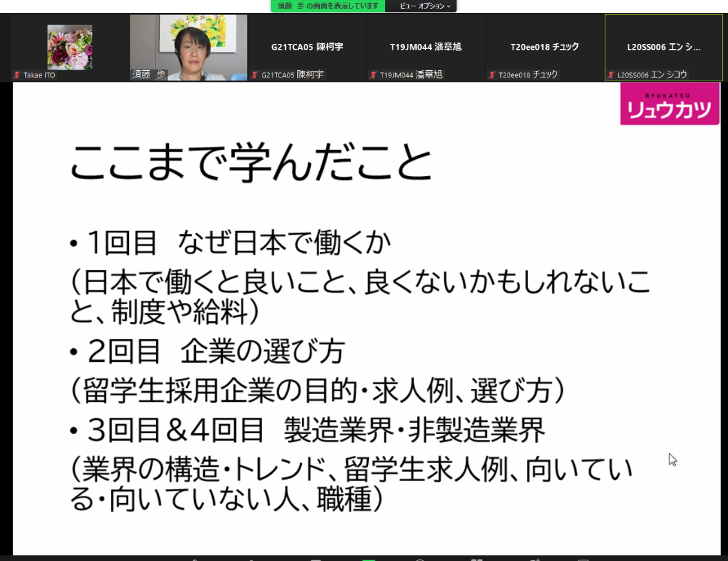Click muted mic icon for G21TCA05 陳柯宇
The height and width of the screenshot is (561, 728).
point(255,75)
